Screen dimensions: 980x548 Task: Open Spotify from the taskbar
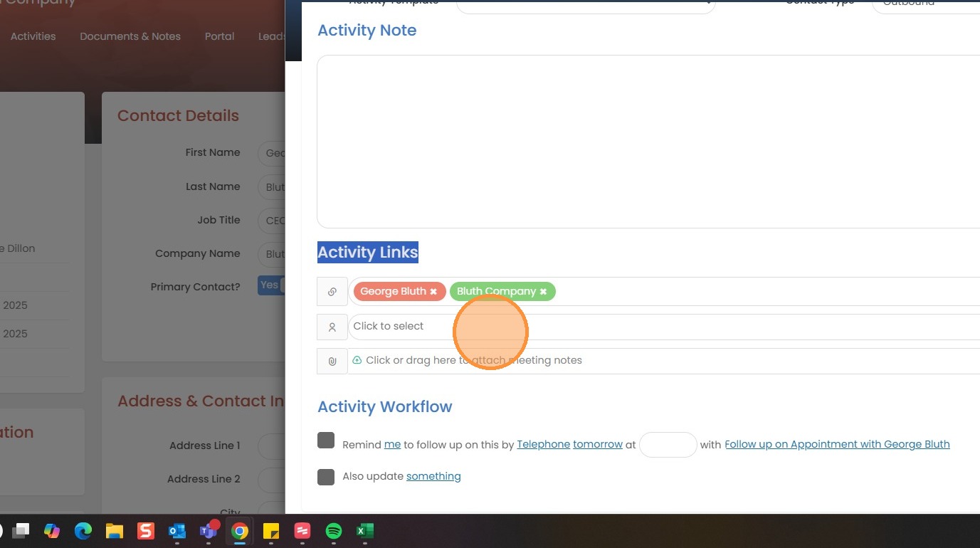pos(334,531)
